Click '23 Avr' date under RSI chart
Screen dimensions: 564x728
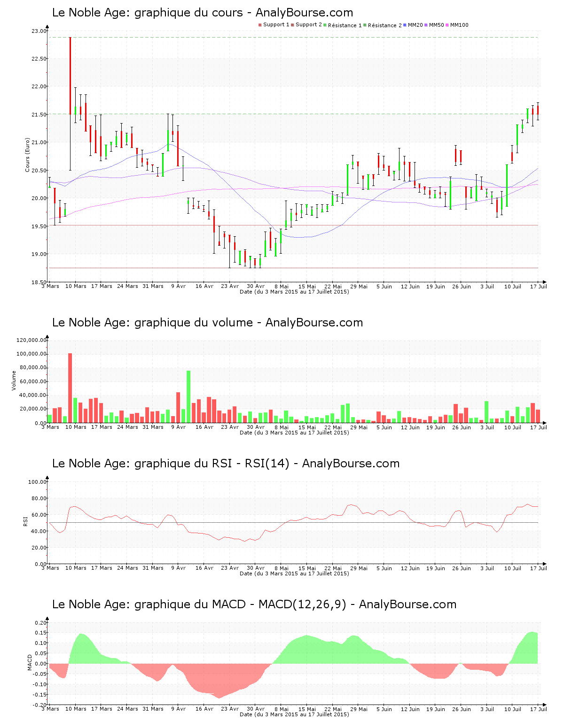(x=230, y=568)
